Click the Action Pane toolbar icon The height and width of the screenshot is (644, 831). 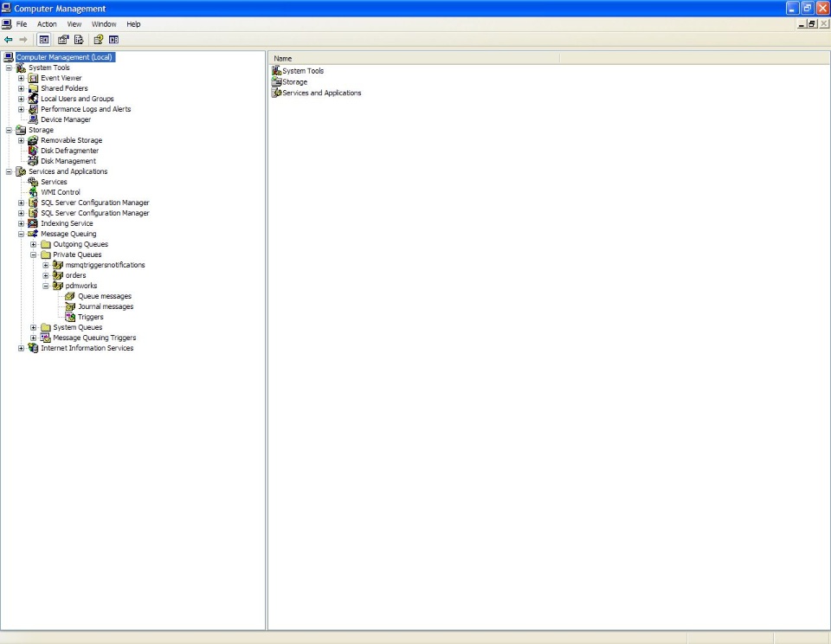113,40
